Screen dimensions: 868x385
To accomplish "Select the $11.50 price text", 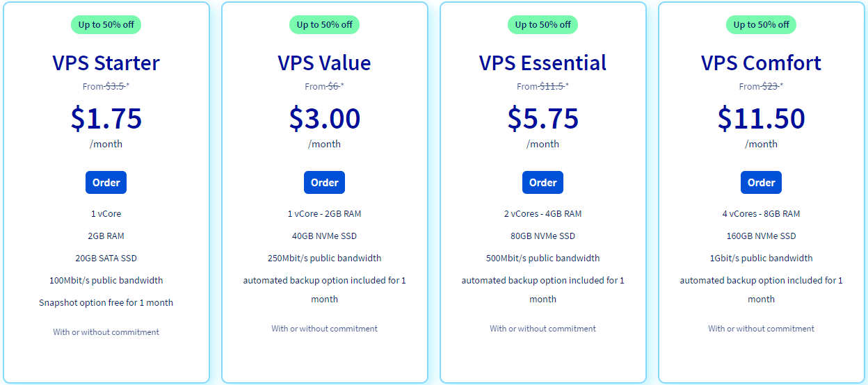I will pyautogui.click(x=761, y=118).
